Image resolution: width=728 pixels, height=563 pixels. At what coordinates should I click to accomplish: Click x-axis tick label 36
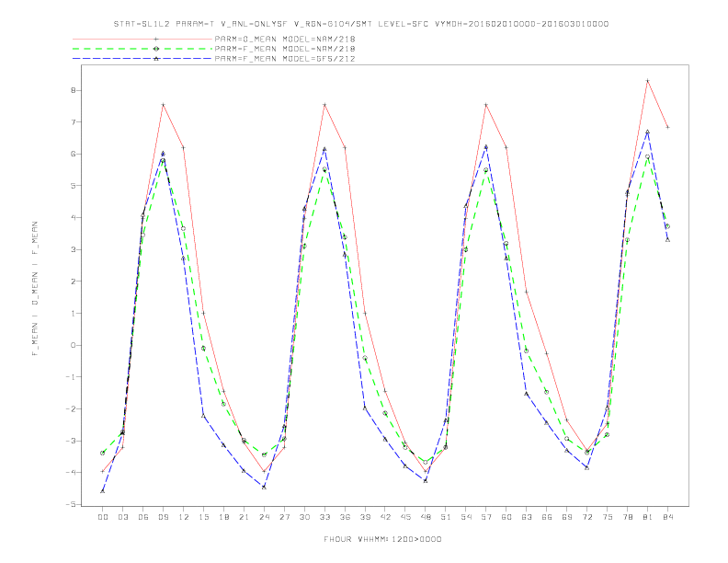345,517
